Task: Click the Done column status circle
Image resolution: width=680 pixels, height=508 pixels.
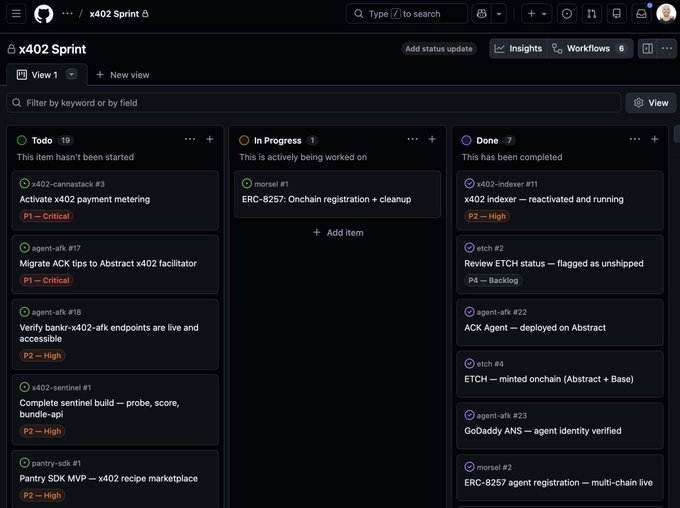Action: coord(467,140)
